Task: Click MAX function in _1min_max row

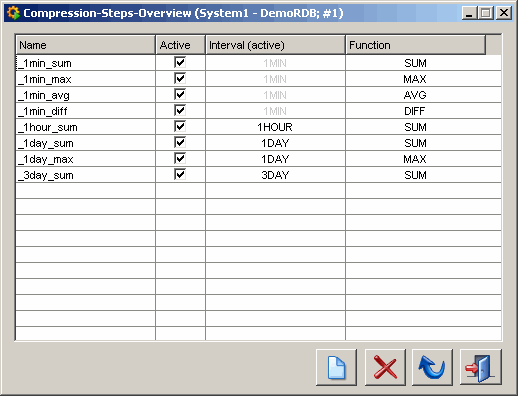Action: [x=415, y=79]
